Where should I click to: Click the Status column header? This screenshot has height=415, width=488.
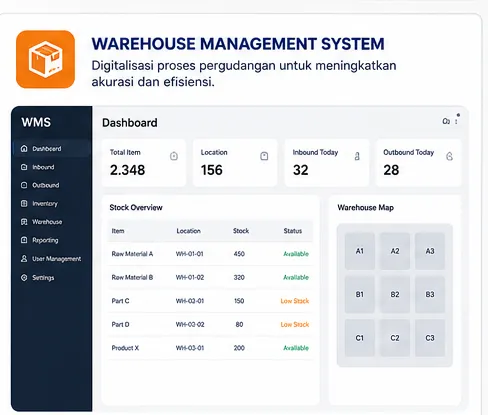click(293, 231)
